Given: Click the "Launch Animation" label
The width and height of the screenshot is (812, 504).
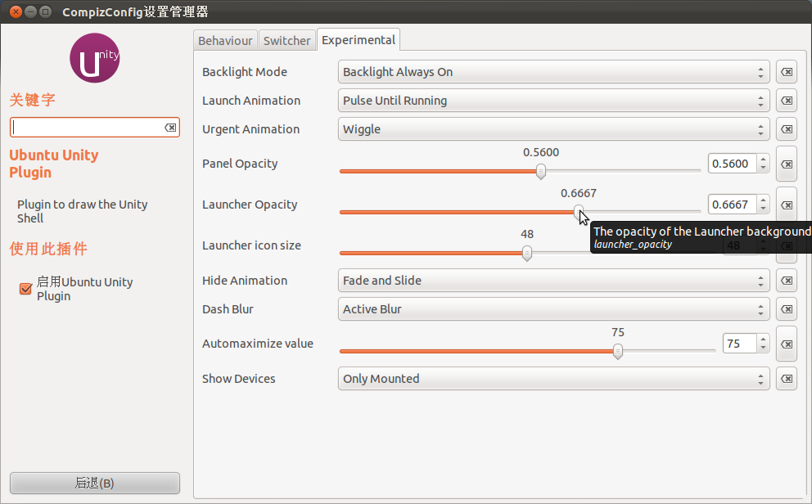Looking at the screenshot, I should (x=251, y=101).
